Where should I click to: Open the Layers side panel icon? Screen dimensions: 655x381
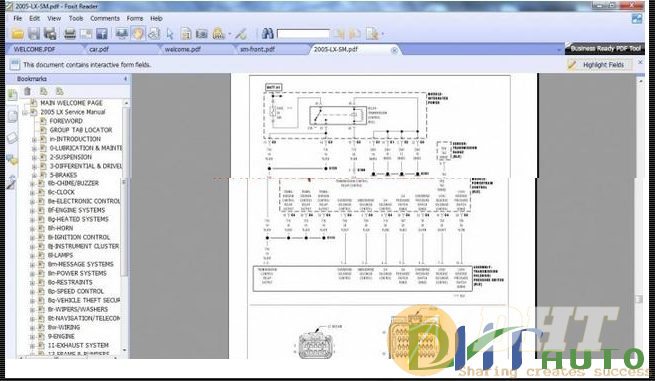[x=13, y=137]
